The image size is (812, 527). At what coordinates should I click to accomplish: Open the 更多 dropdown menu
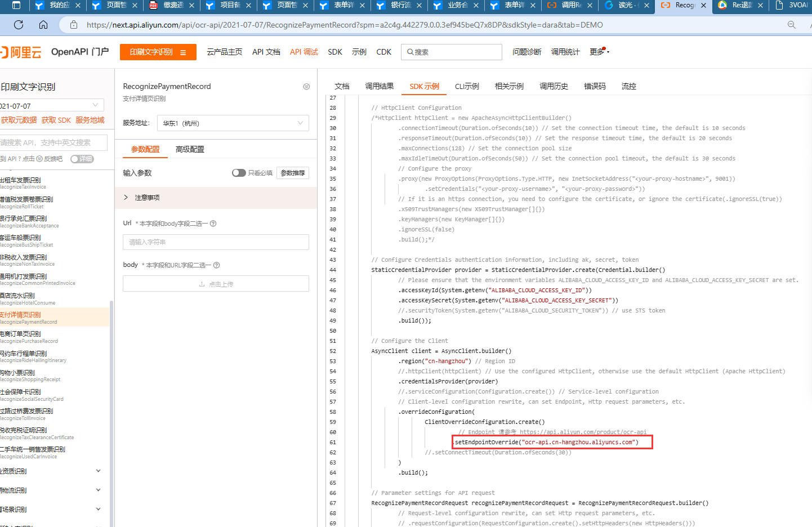[x=599, y=52]
